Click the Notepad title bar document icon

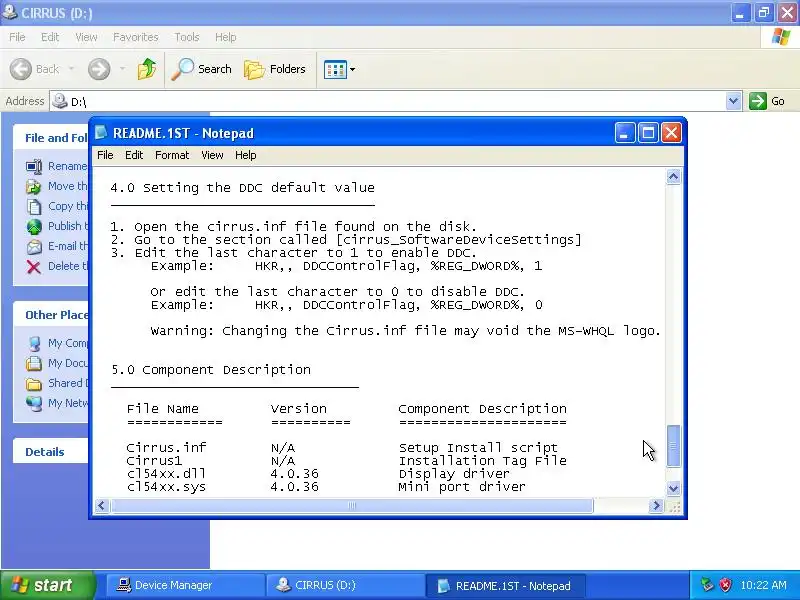point(101,133)
